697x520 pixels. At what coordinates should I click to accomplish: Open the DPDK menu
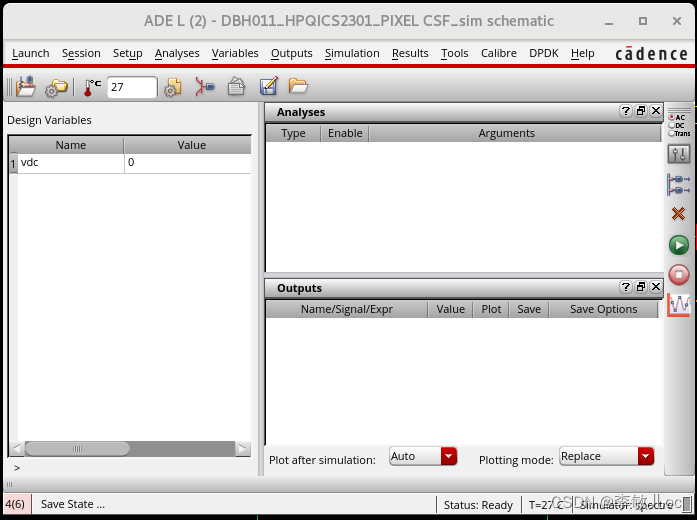tap(544, 53)
